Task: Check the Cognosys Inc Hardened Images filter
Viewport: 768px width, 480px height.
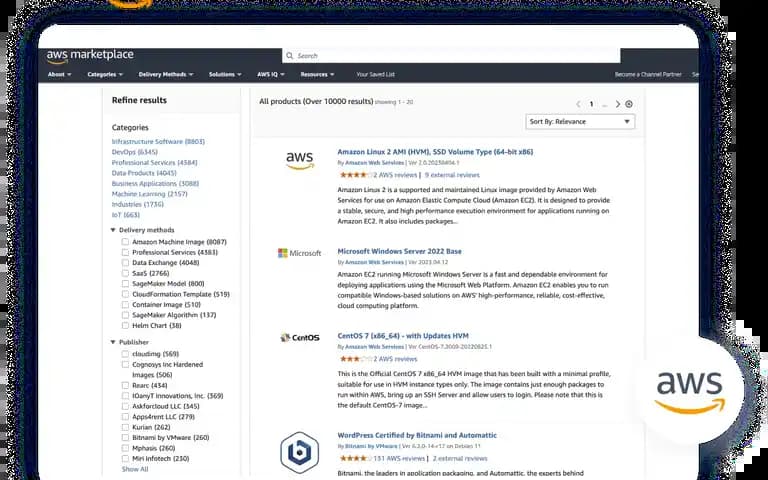Action: (125, 364)
